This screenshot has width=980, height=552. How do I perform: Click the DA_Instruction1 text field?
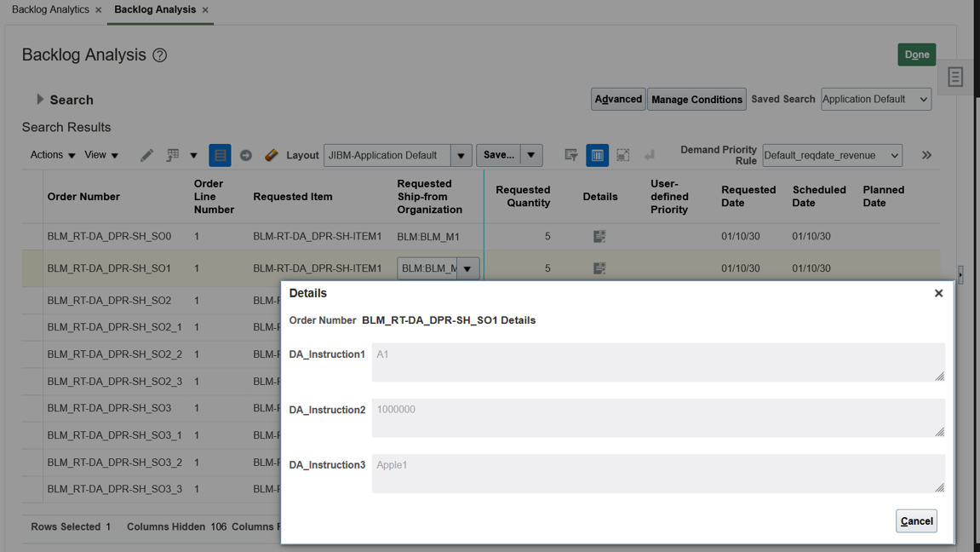click(x=658, y=362)
